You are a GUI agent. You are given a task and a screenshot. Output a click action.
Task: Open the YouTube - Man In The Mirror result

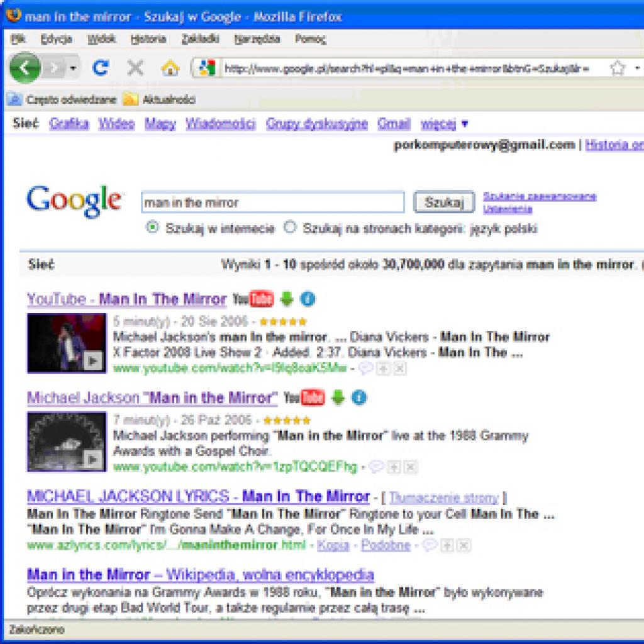[x=127, y=299]
